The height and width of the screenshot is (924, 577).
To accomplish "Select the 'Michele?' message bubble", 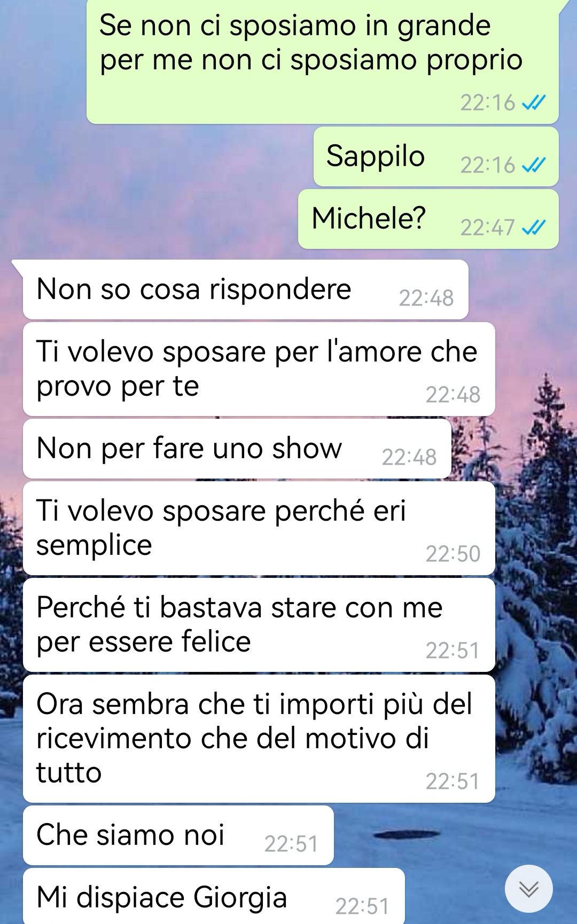I will click(428, 219).
